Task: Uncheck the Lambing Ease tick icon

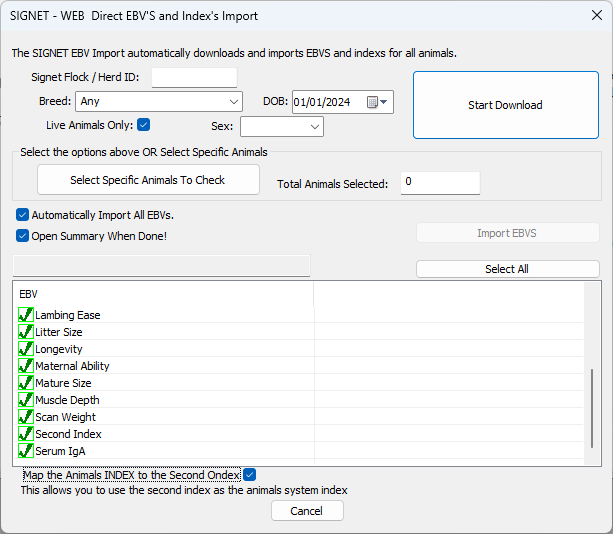Action: pos(26,315)
